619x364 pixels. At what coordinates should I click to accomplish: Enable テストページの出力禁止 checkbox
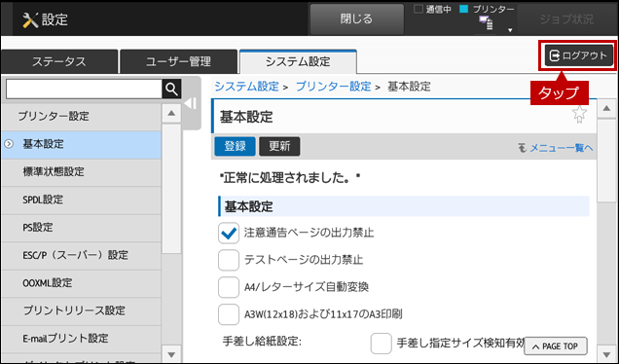tap(229, 260)
